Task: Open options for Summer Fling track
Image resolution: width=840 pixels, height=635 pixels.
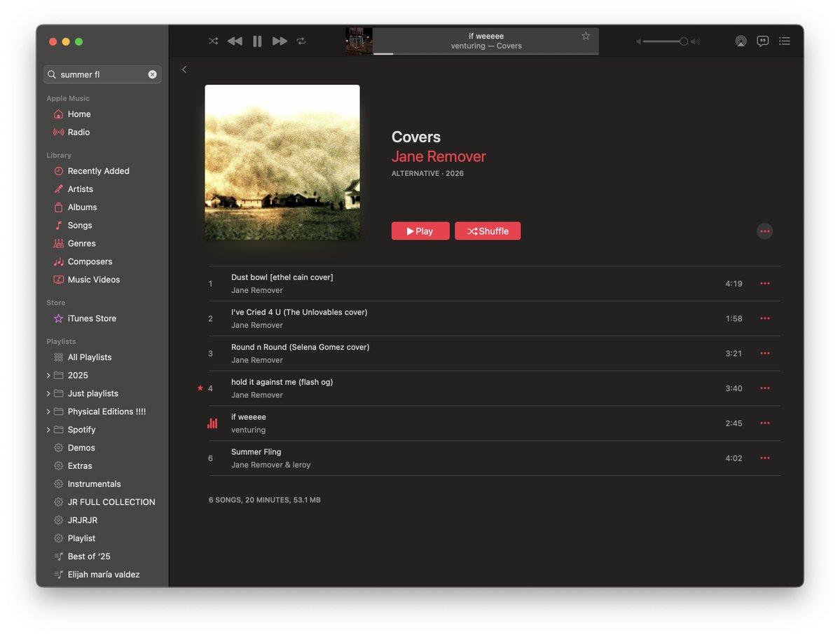Action: coord(765,458)
